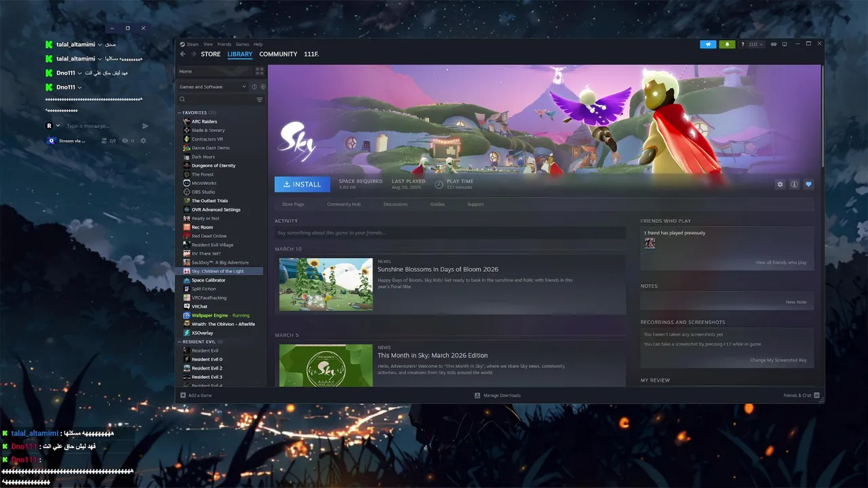
Task: Click the OBS Studio icon in library
Action: point(186,192)
